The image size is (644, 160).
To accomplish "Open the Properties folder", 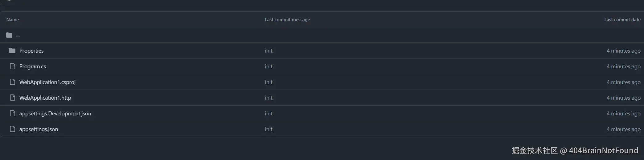I will [31, 51].
